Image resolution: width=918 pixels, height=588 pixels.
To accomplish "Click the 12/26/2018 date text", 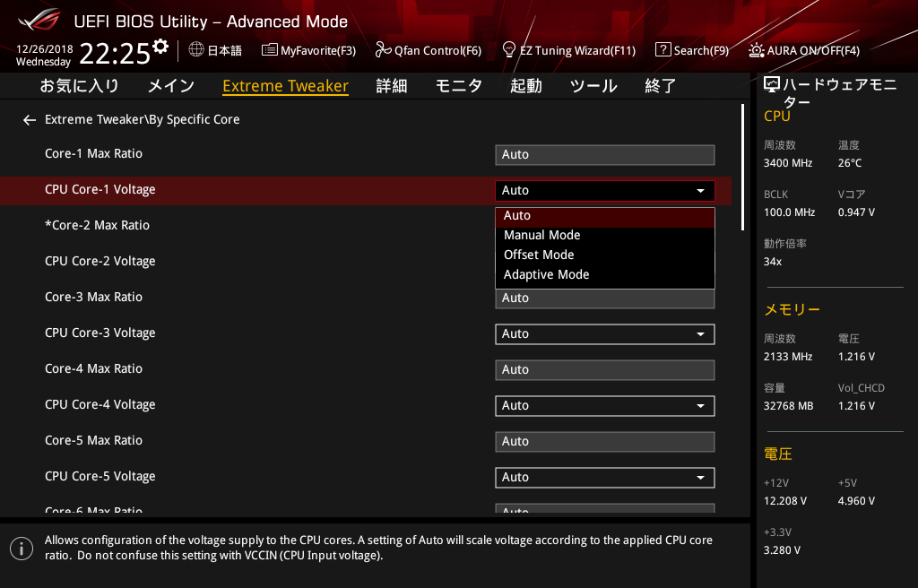I will [x=45, y=49].
